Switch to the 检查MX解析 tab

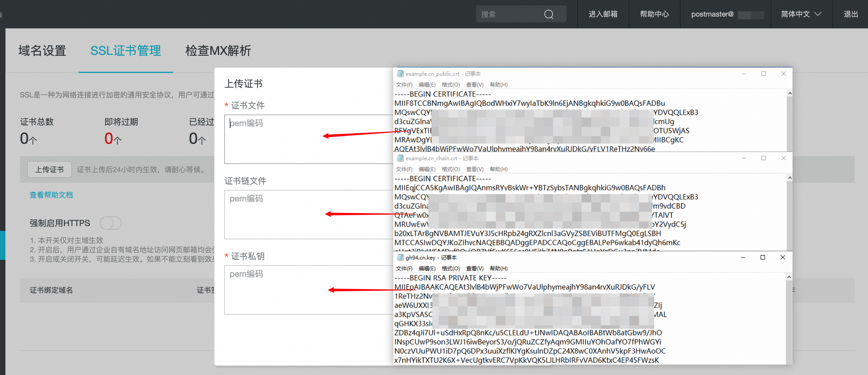[218, 51]
